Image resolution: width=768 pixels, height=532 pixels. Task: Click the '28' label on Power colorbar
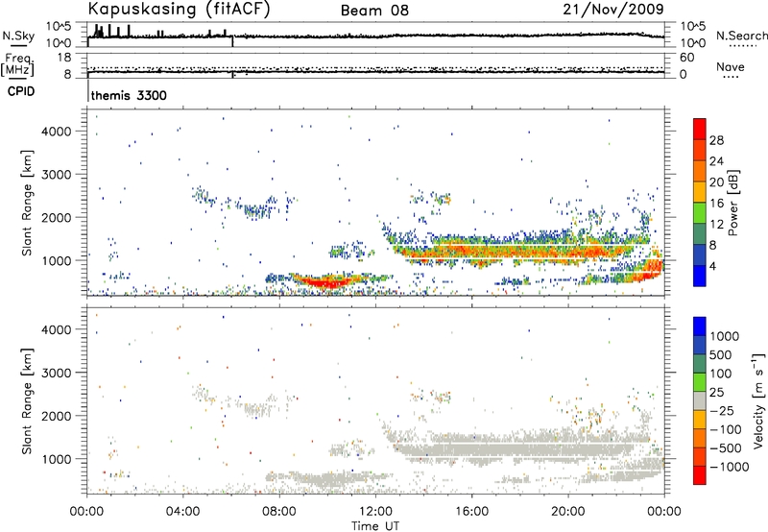[716, 140]
